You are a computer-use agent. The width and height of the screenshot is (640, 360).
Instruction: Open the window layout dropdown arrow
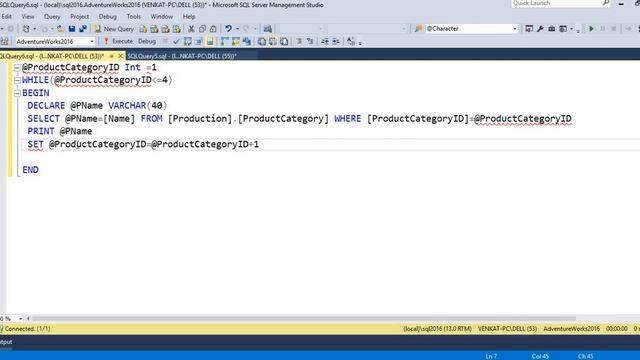(571, 29)
